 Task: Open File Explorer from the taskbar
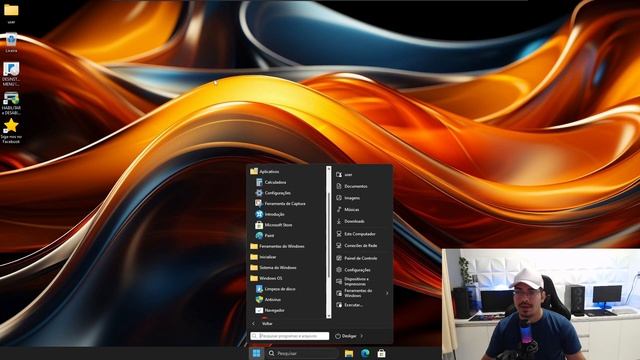349,353
